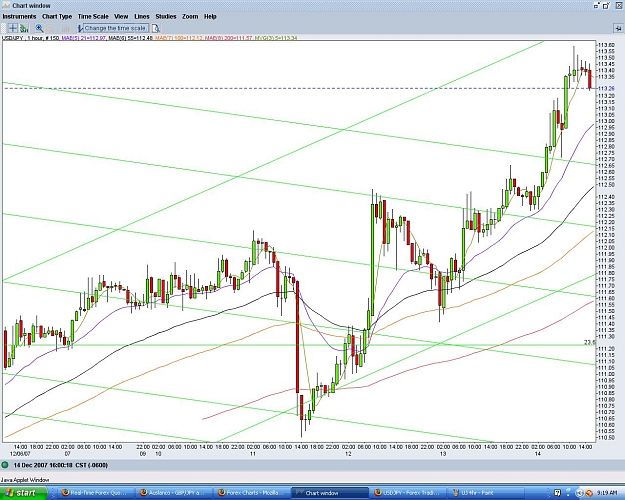Click the 12/06/07 date axis label
Screen dimensions: 625x500
click(x=20, y=454)
